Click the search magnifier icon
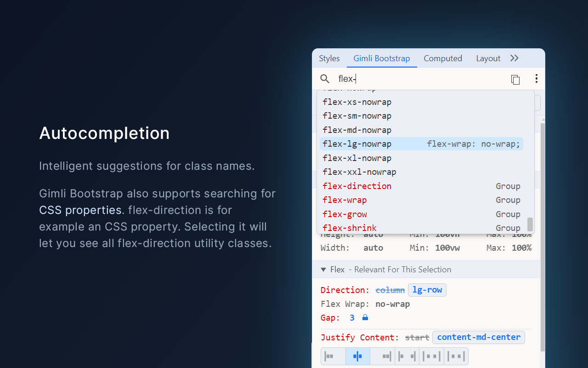This screenshot has height=368, width=588. (x=325, y=79)
